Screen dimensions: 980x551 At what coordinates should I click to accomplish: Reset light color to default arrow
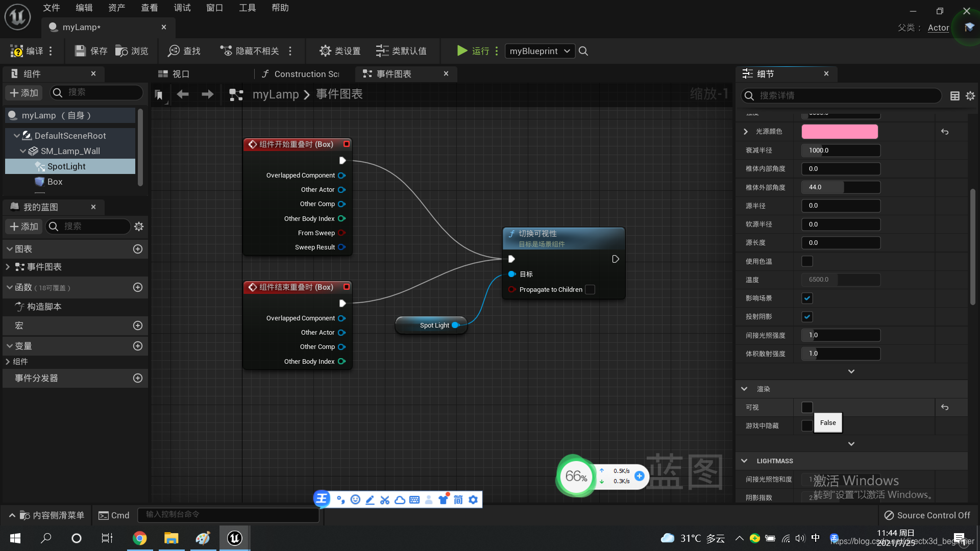click(945, 132)
